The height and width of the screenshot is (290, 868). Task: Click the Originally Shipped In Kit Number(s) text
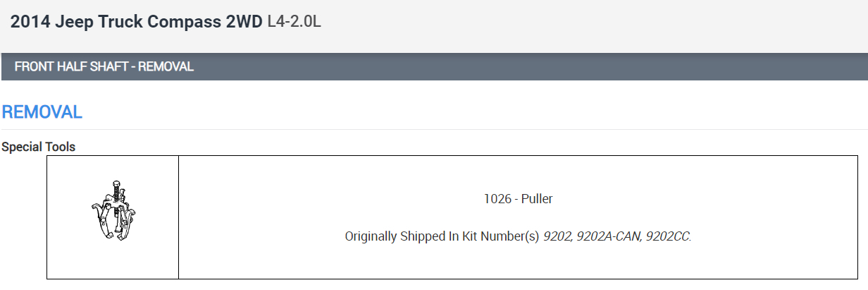pos(442,236)
